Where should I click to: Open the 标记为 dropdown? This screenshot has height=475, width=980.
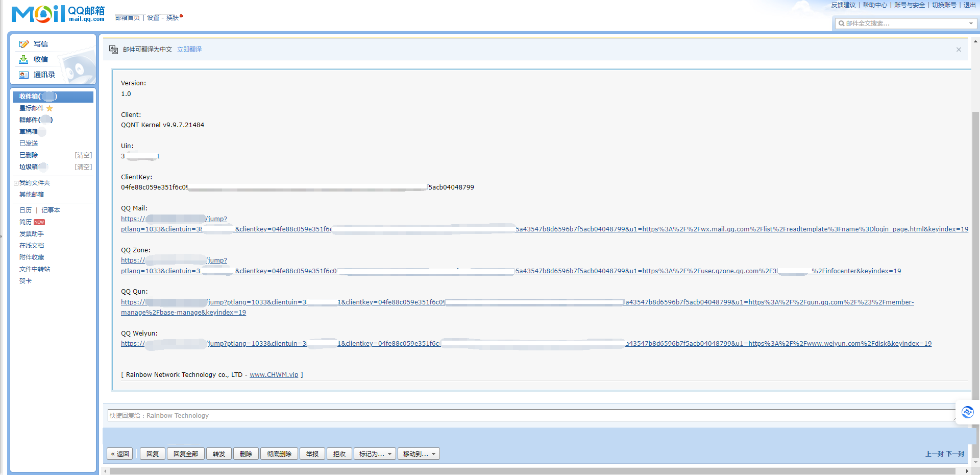click(375, 454)
